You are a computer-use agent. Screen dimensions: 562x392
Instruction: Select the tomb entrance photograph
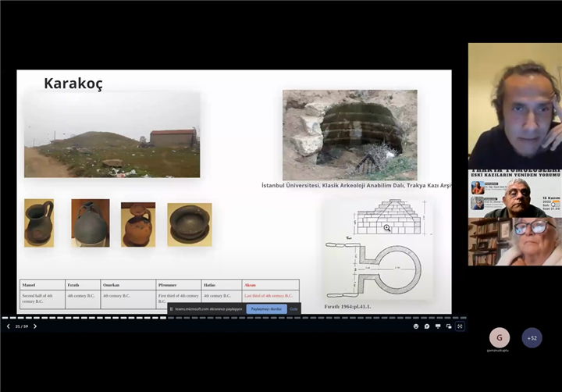350,135
